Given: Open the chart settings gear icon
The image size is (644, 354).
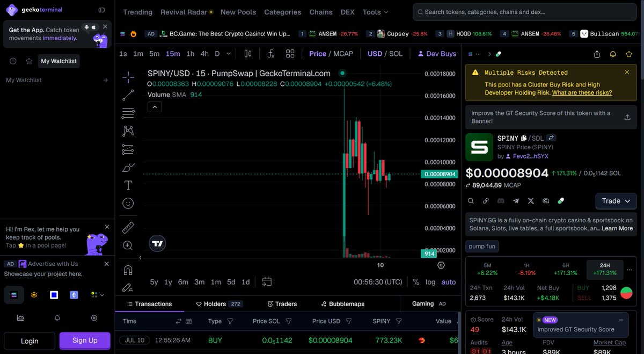Looking at the screenshot, I should pos(441,265).
